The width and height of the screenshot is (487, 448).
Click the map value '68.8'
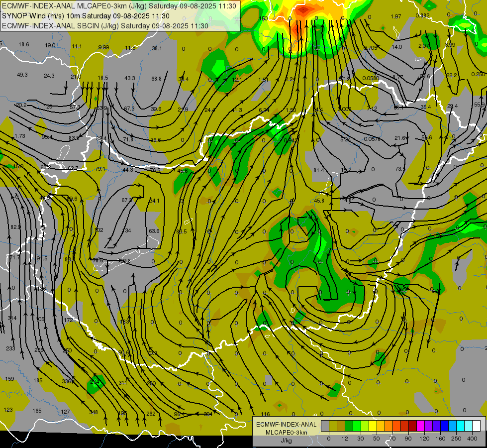coord(157,79)
